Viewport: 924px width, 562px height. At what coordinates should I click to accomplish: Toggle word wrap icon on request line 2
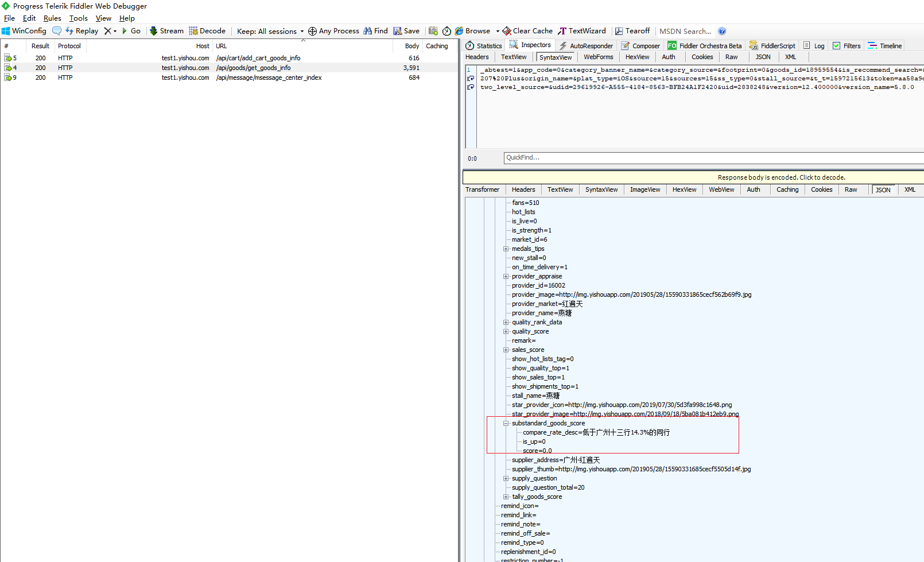pyautogui.click(x=471, y=79)
